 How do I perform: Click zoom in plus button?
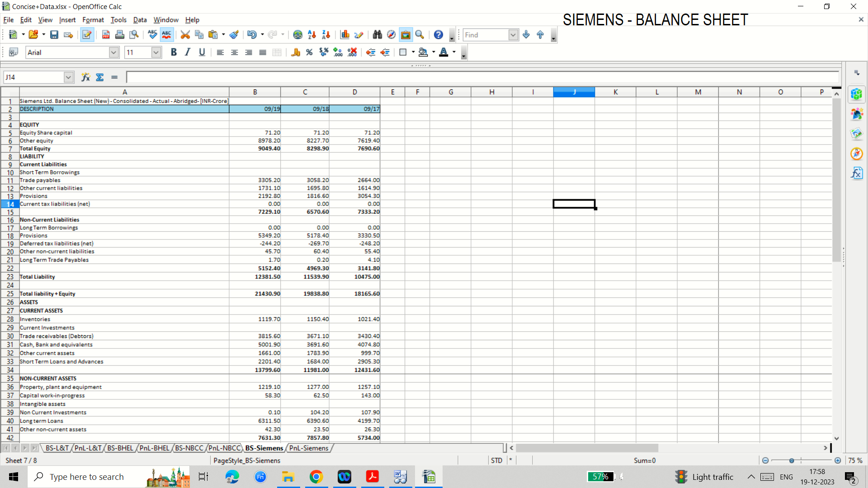click(838, 460)
